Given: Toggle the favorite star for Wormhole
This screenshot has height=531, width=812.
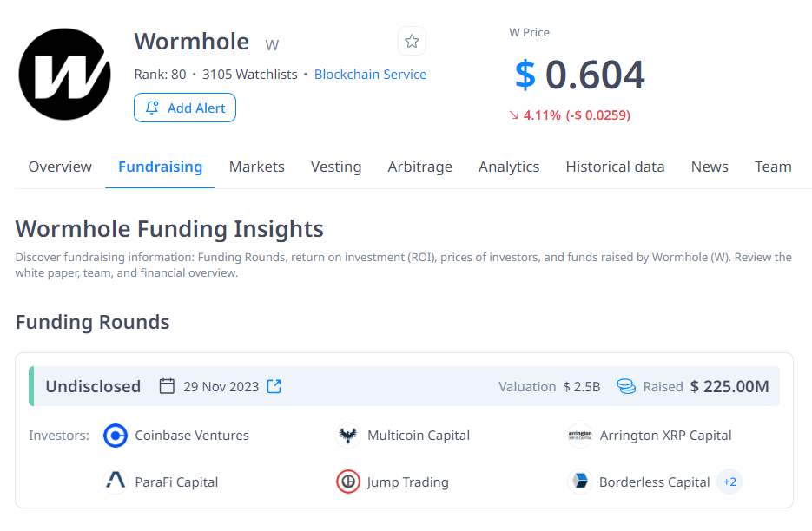Looking at the screenshot, I should pyautogui.click(x=412, y=41).
